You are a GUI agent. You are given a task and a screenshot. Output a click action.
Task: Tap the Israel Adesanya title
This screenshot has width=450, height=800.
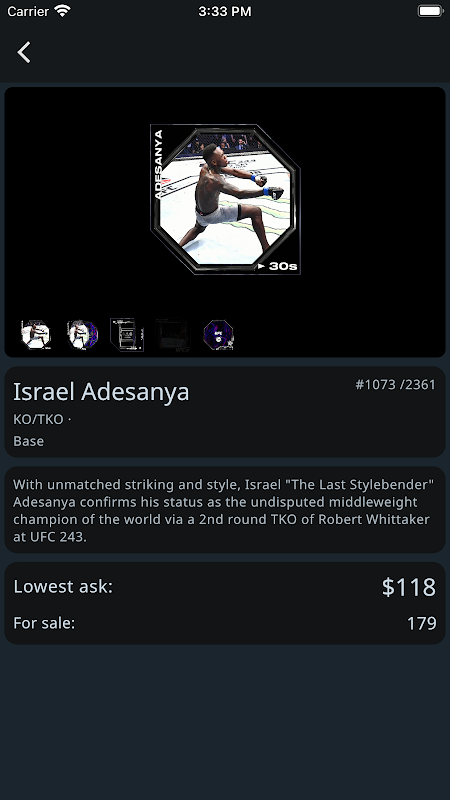click(101, 392)
